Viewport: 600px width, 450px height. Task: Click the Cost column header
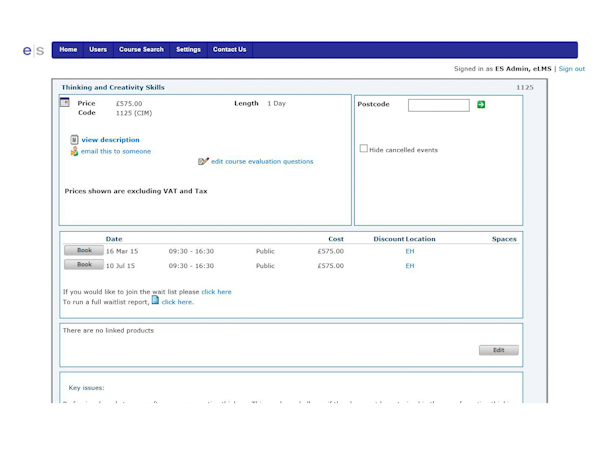coord(336,239)
